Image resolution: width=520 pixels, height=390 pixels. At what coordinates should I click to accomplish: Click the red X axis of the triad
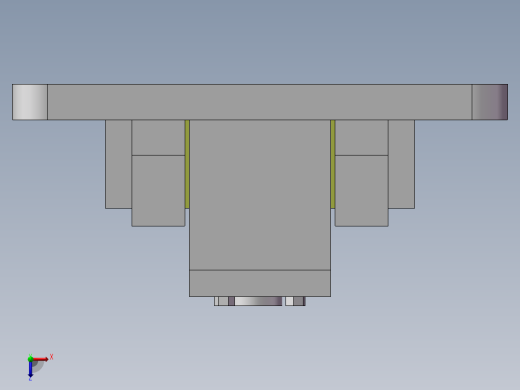click(x=41, y=359)
